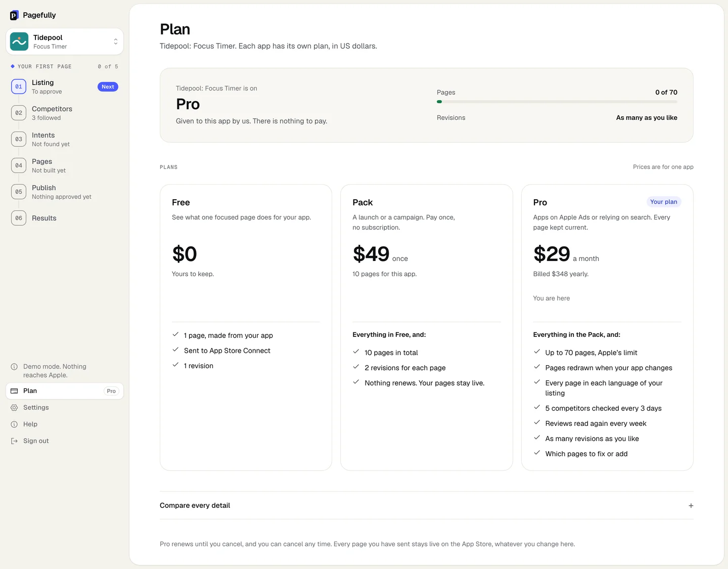Click the Tidepool app icon
The height and width of the screenshot is (569, 728).
coord(19,41)
